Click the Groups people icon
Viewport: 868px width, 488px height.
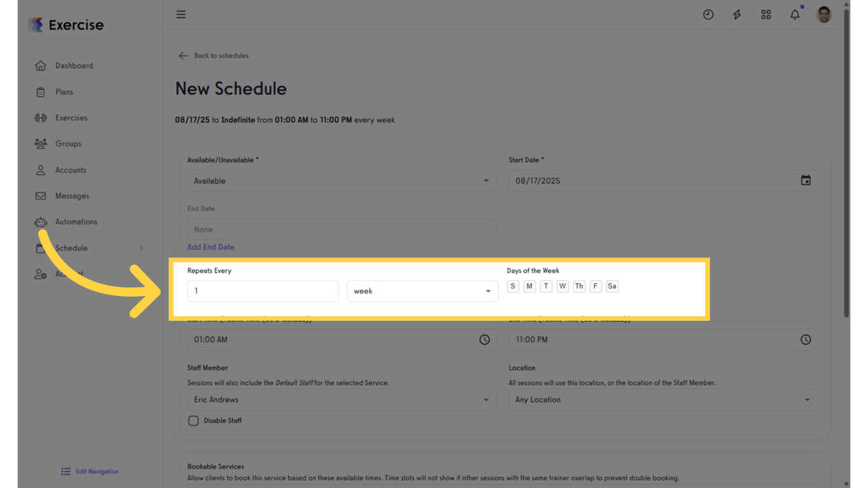[x=41, y=144]
